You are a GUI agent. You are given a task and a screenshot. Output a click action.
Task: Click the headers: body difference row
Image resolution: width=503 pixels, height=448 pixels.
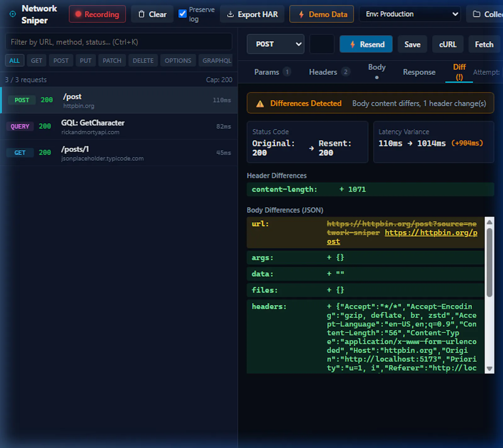coord(365,337)
